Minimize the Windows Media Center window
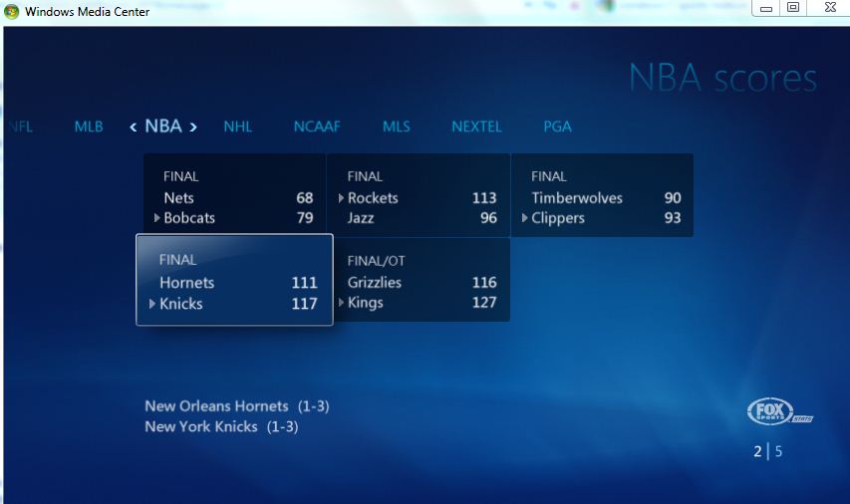The width and height of the screenshot is (850, 504). [766, 8]
